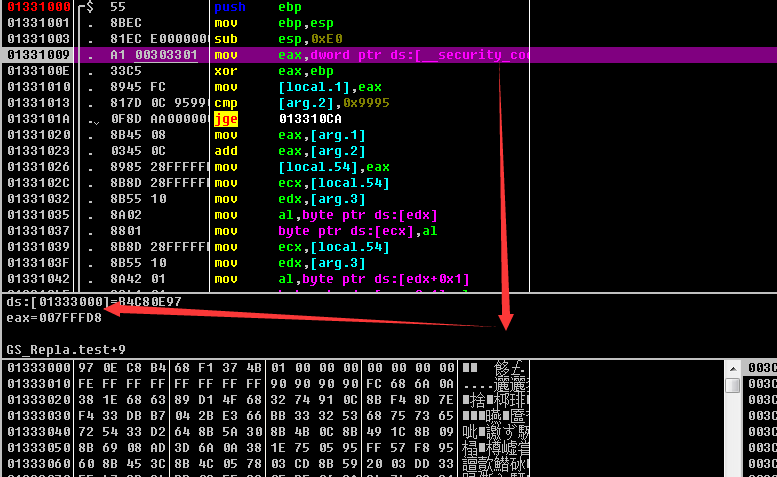Click the eax=007FFFD8 info line

[54, 317]
